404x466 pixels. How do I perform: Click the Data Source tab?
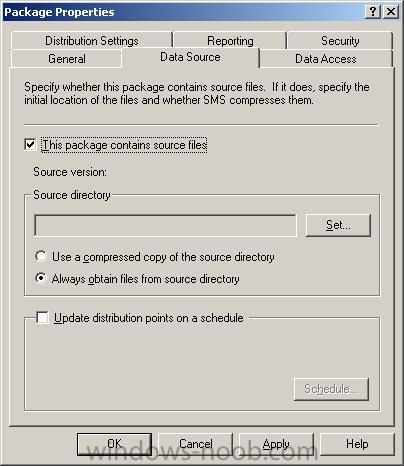pyautogui.click(x=190, y=57)
